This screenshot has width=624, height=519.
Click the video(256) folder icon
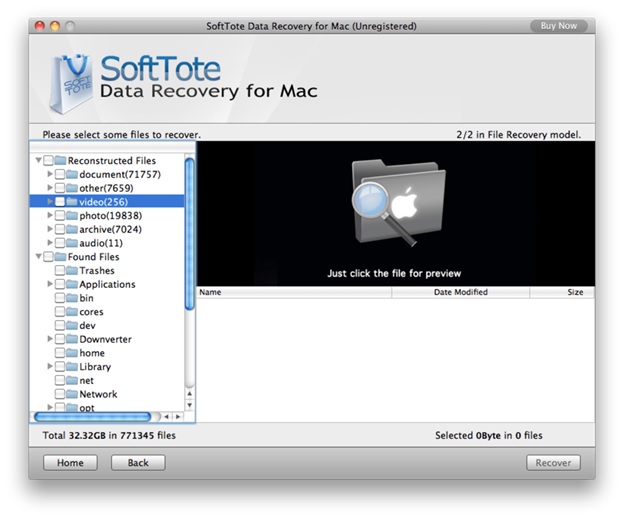72,202
